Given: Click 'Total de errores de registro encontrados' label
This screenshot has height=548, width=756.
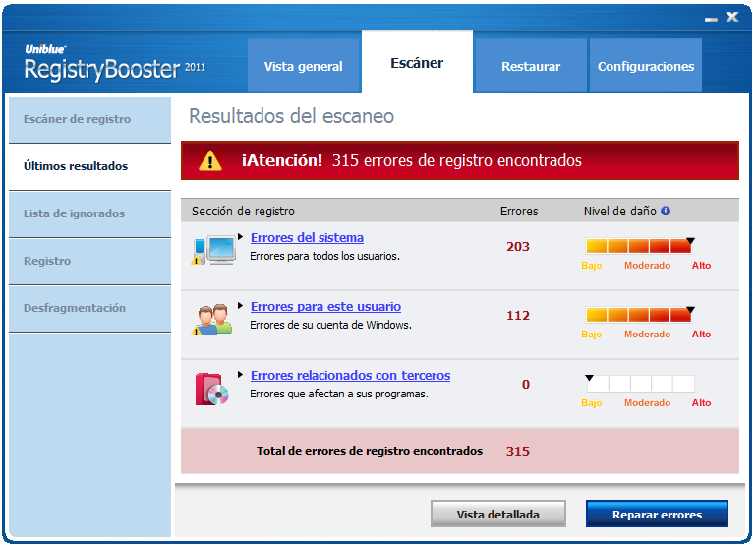Looking at the screenshot, I should pos(370,451).
